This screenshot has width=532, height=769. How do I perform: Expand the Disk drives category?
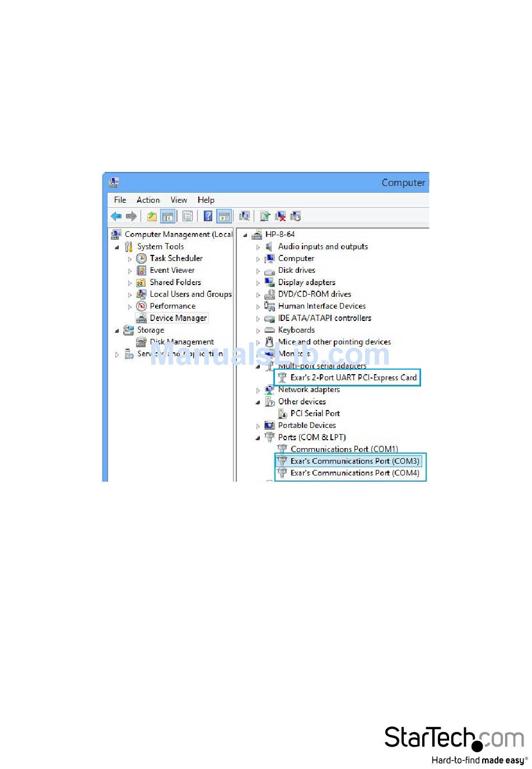[258, 271]
